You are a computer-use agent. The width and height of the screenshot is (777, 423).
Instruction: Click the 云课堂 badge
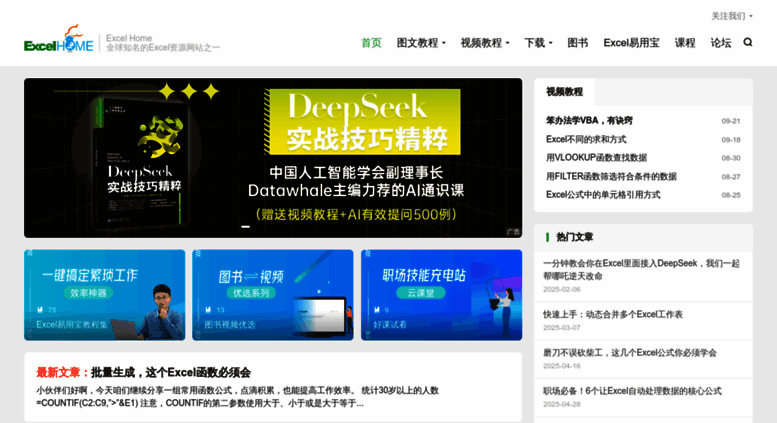(x=421, y=293)
